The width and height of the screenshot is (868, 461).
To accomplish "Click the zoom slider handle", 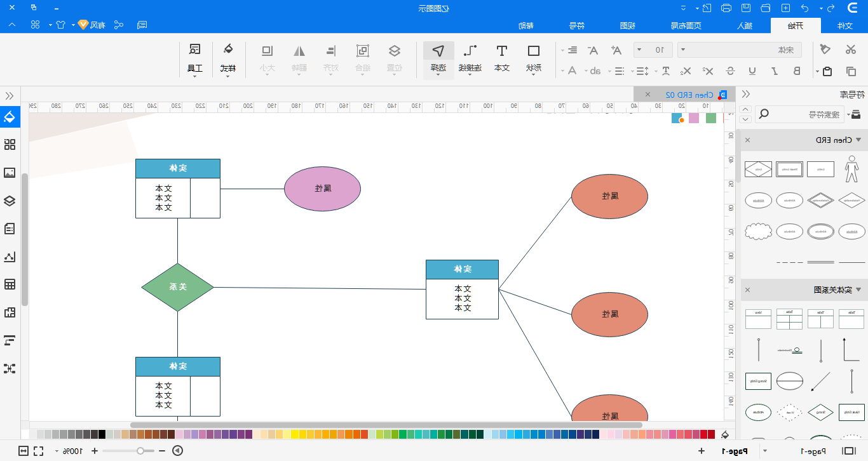I will [x=140, y=451].
